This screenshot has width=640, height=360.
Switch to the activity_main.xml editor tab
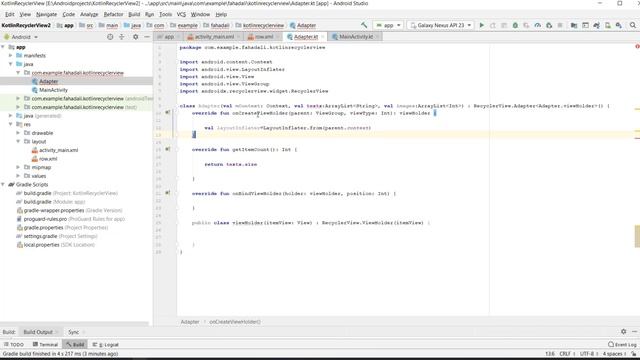214,37
